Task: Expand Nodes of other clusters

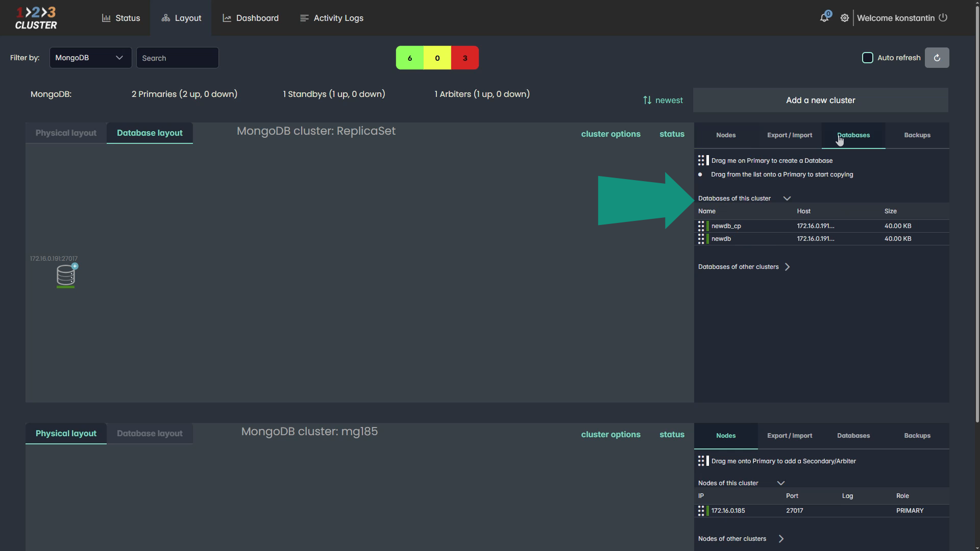Action: (781, 539)
